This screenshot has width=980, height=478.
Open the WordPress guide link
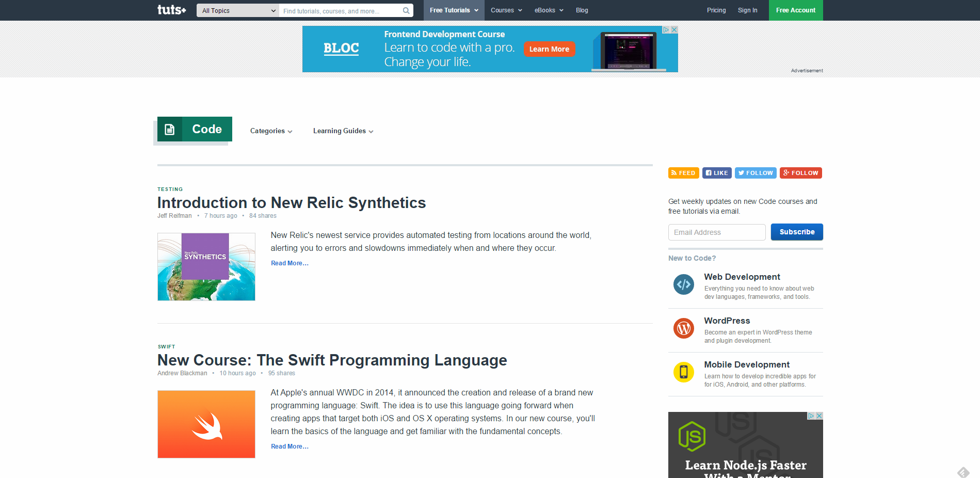727,321
